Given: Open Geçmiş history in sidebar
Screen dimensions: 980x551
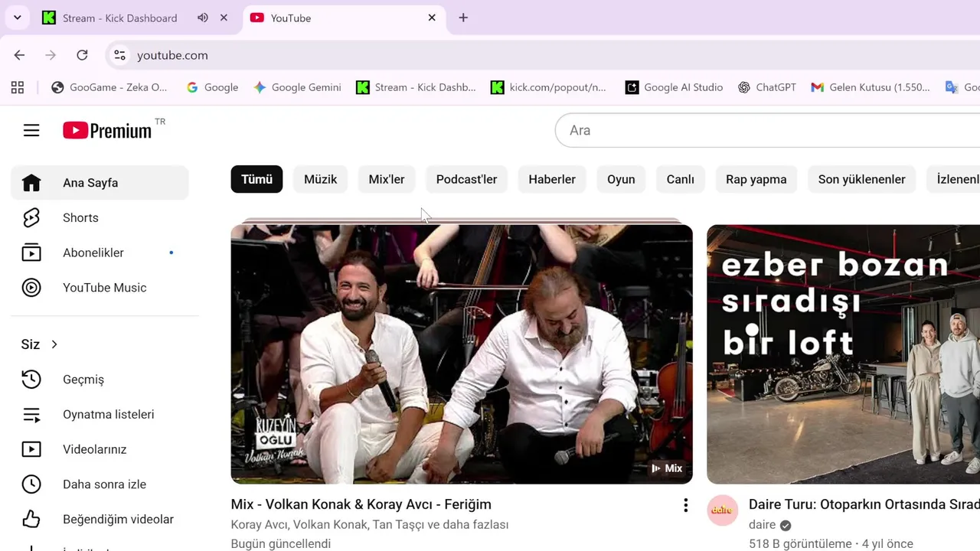Looking at the screenshot, I should (x=100, y=380).
